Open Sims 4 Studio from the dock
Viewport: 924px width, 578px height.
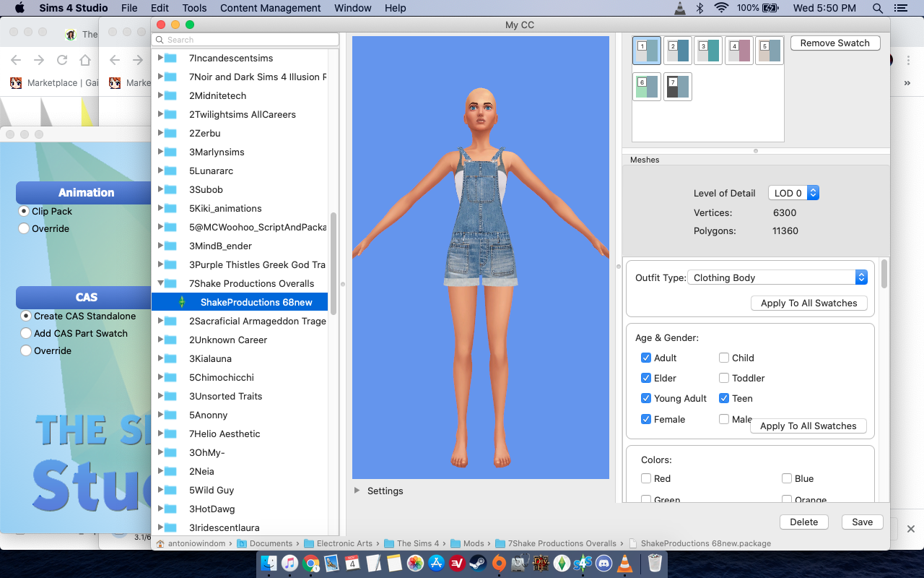coord(583,563)
